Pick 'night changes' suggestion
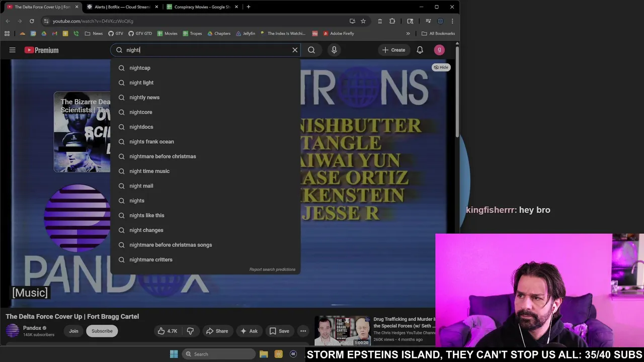 pyautogui.click(x=205, y=230)
